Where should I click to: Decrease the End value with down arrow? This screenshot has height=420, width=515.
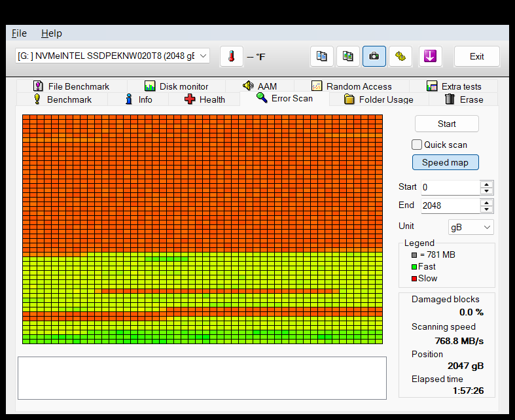pyautogui.click(x=486, y=209)
